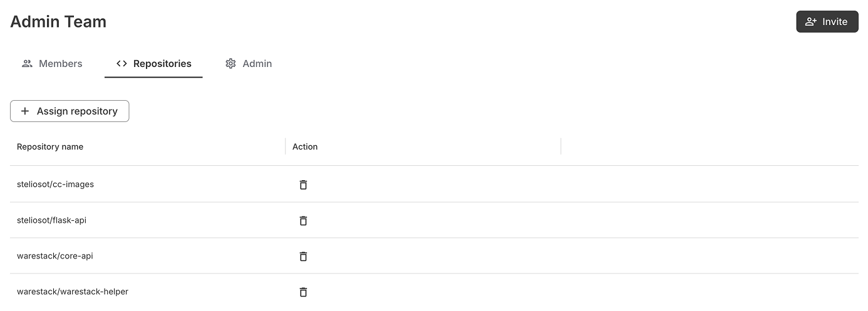868x311 pixels.
Task: Click the divider after Repository name column
Action: pos(286,146)
